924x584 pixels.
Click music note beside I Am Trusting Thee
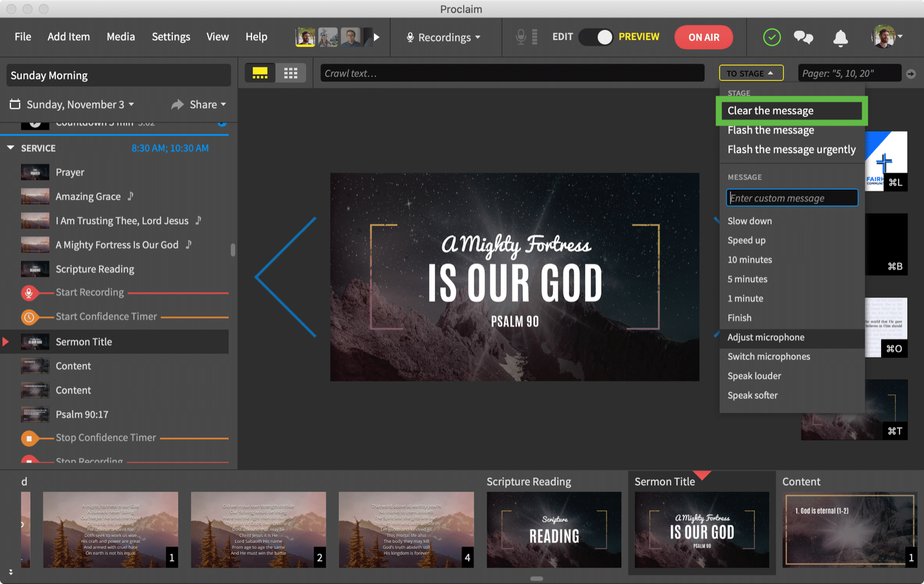pos(199,220)
